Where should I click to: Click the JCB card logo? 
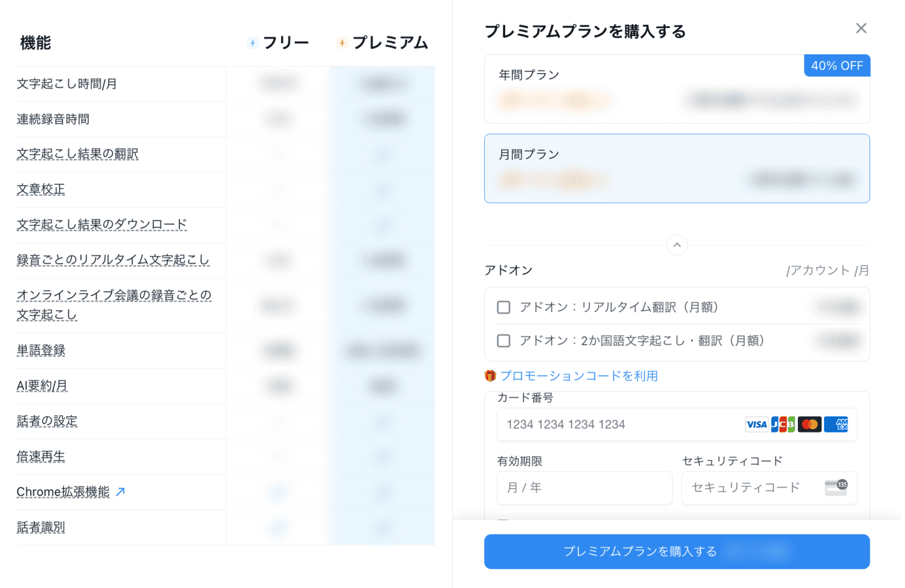[x=783, y=425]
